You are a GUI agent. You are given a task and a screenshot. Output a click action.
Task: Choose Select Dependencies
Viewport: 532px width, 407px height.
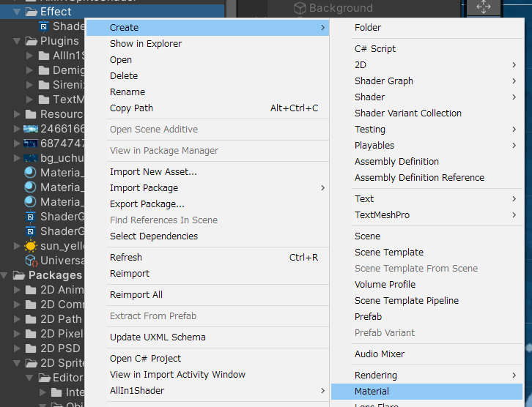coord(207,236)
